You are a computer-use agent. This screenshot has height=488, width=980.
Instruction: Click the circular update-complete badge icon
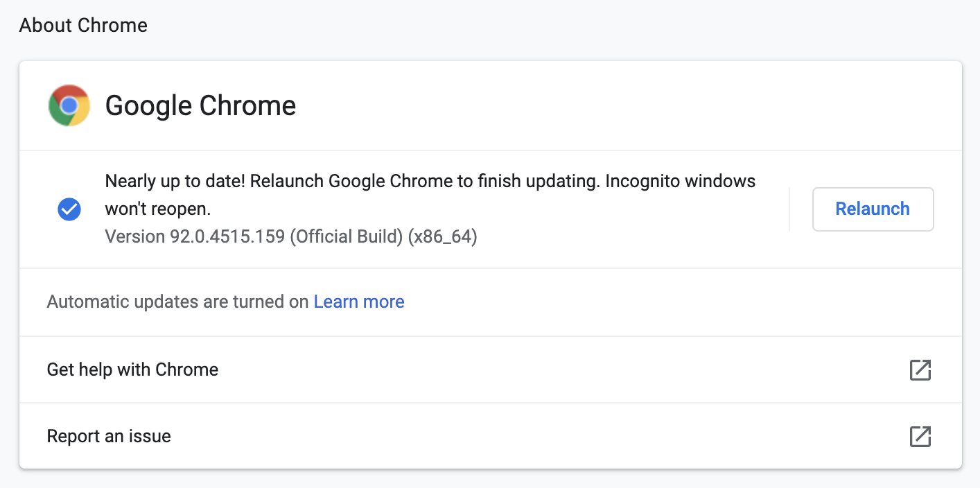[x=69, y=209]
